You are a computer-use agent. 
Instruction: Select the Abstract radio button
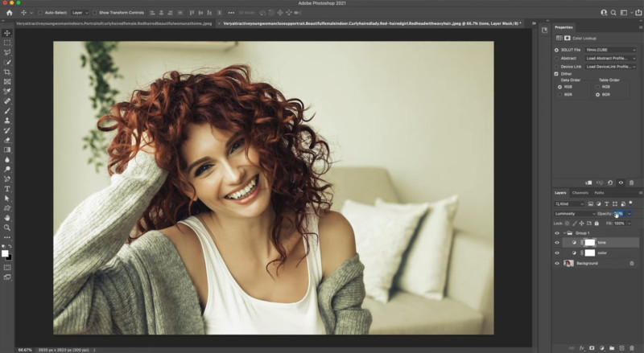coord(556,58)
